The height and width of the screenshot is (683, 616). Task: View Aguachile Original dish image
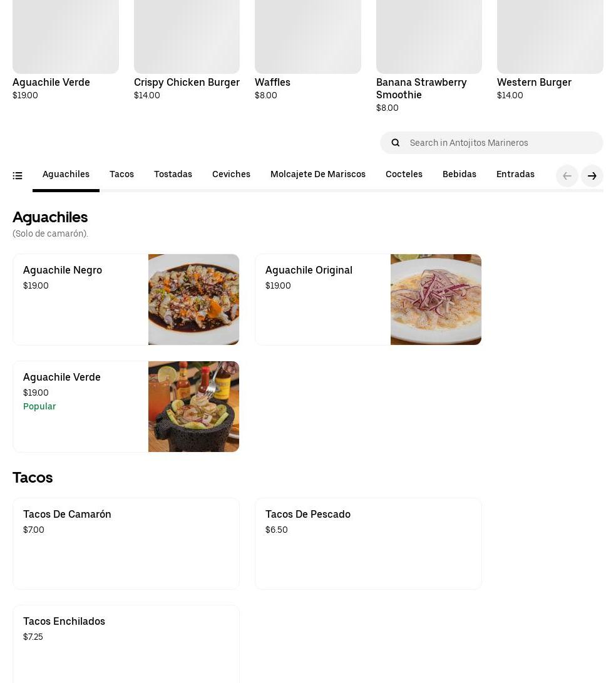point(436,299)
